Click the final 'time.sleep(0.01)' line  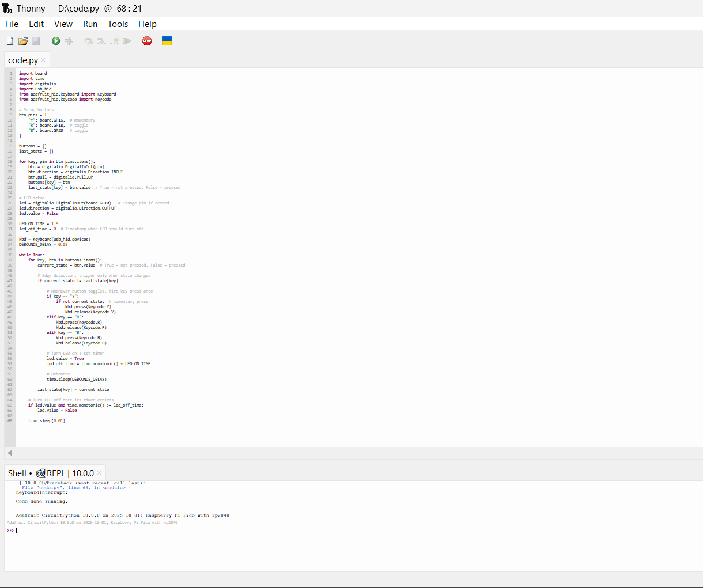click(47, 420)
